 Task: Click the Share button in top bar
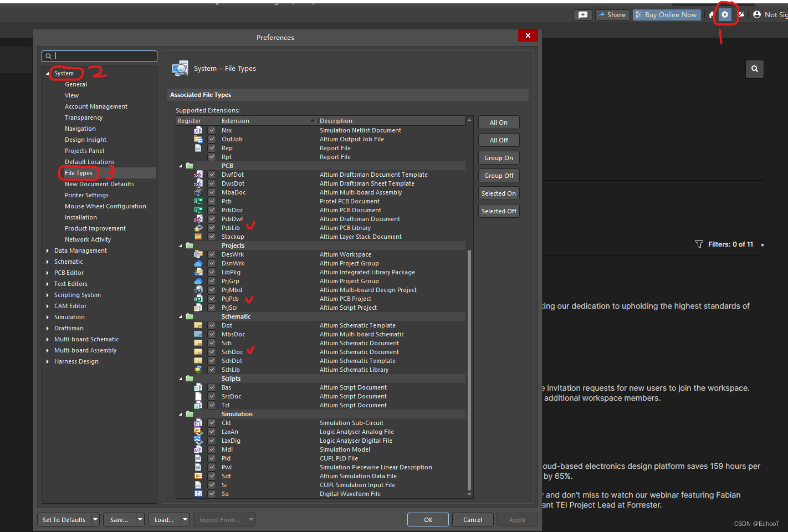pyautogui.click(x=612, y=15)
